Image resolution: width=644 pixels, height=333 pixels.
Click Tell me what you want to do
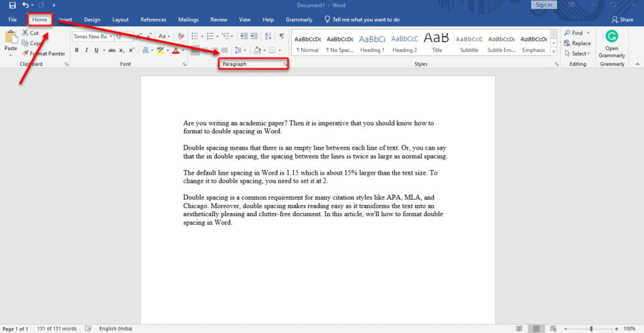[x=362, y=19]
